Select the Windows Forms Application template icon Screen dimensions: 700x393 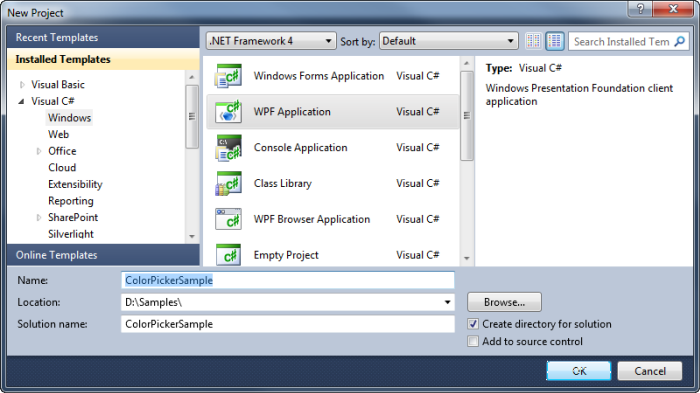[x=228, y=76]
